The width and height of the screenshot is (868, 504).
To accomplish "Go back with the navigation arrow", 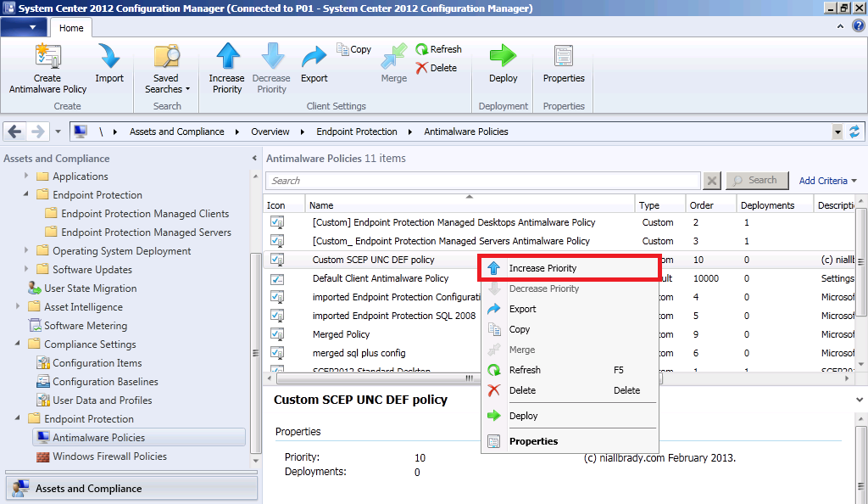I will (15, 132).
